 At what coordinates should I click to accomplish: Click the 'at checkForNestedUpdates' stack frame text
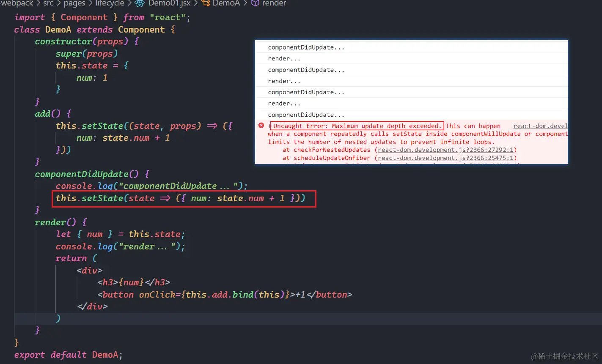tap(327, 150)
